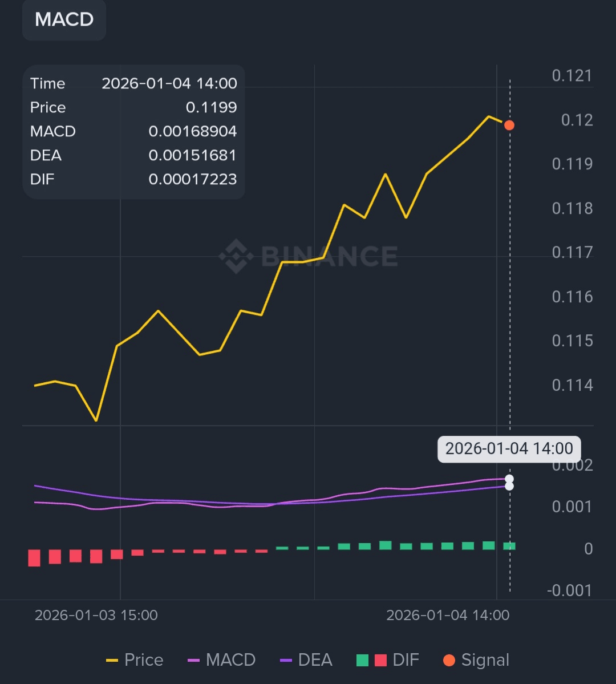
Task: Click the orange signal marker on the price line
Action: coord(509,125)
